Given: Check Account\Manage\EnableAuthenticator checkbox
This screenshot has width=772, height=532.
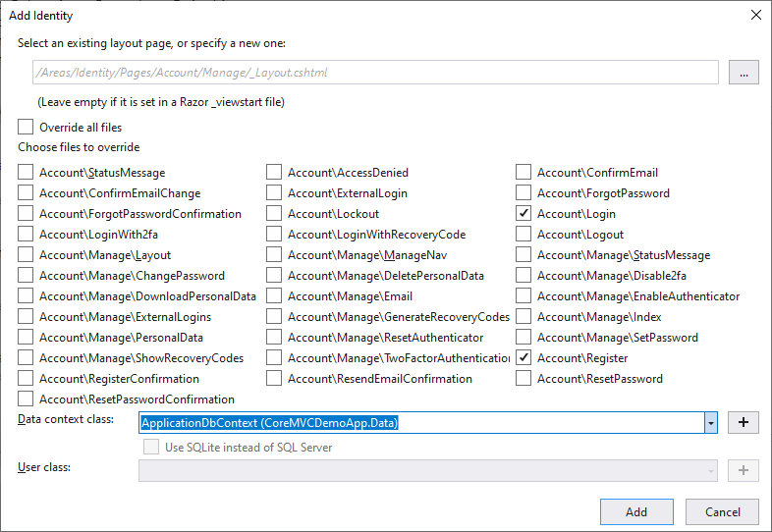Looking at the screenshot, I should pyautogui.click(x=524, y=296).
